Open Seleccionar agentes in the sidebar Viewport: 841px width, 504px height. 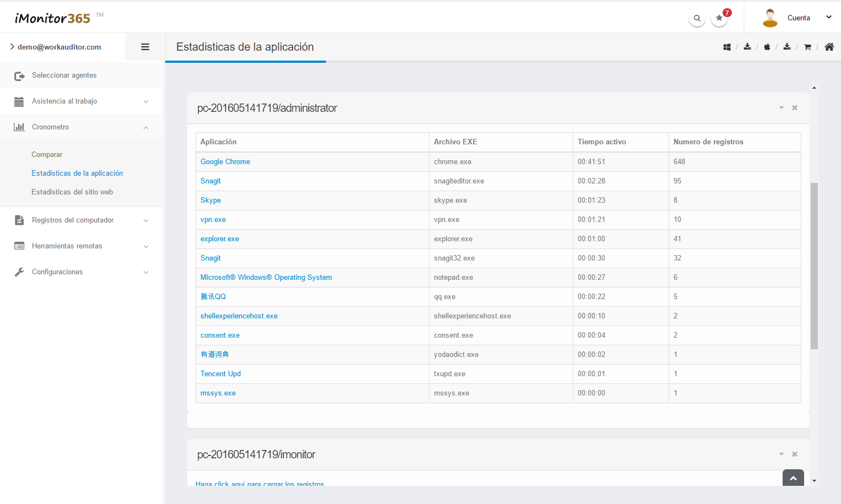coord(64,75)
